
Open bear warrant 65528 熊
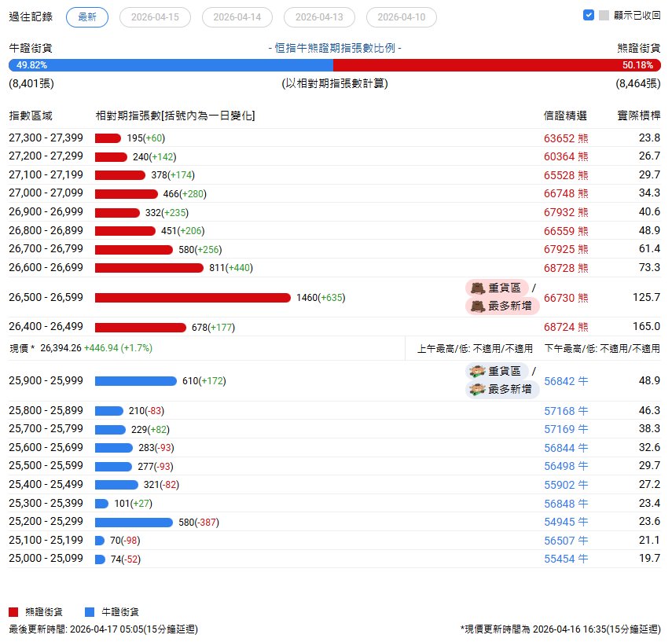point(566,175)
